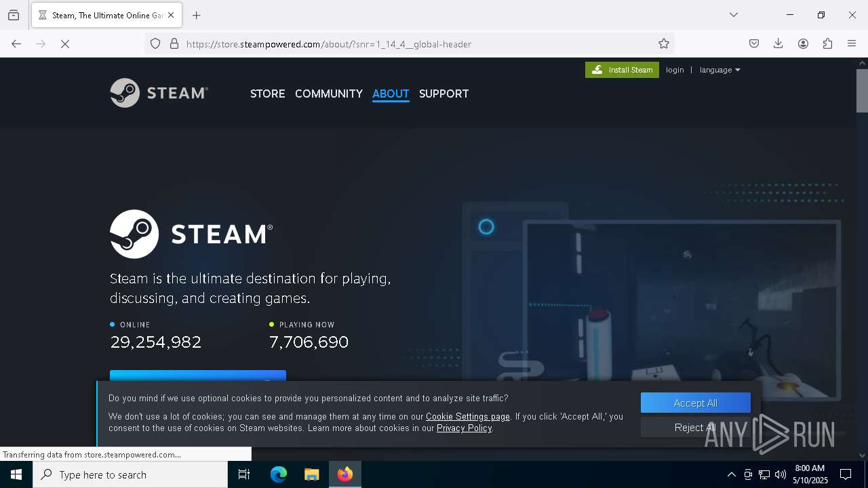Switch to Firefox taskbar icon

345,474
